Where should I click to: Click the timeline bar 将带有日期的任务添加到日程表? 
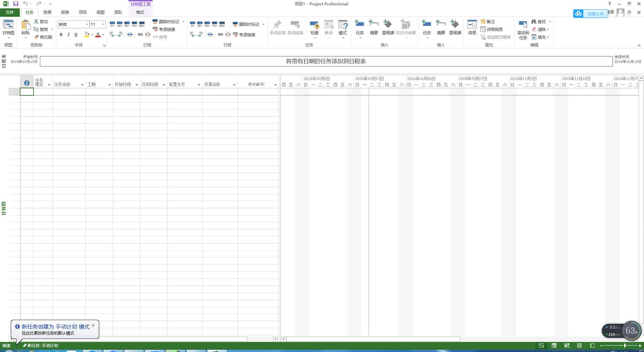(x=326, y=61)
